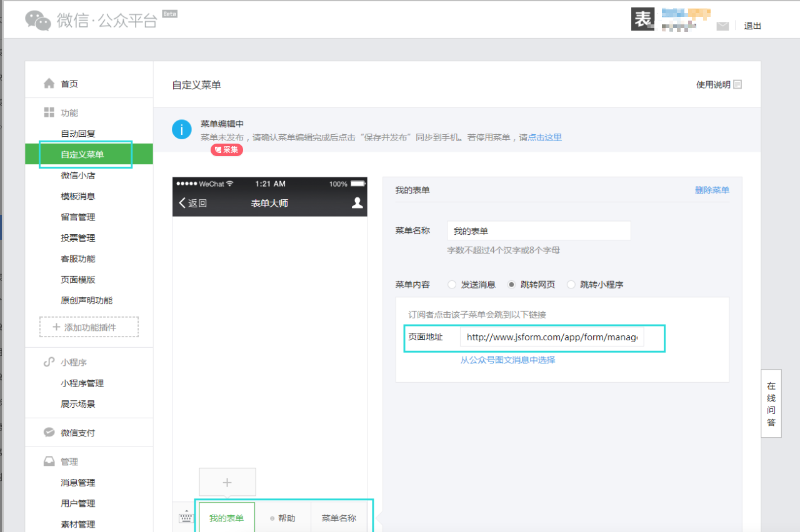Click the 首页 home icon
Image resolution: width=800 pixels, height=532 pixels.
click(x=49, y=84)
